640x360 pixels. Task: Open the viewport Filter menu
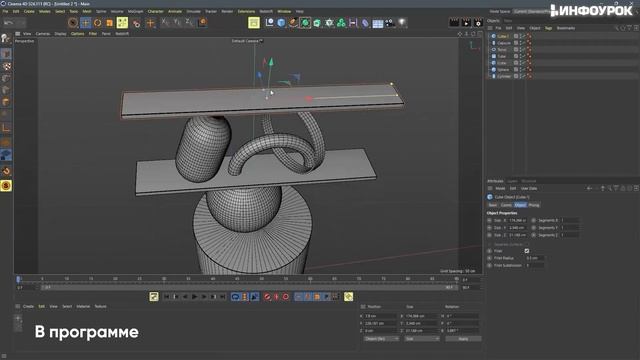click(x=93, y=34)
